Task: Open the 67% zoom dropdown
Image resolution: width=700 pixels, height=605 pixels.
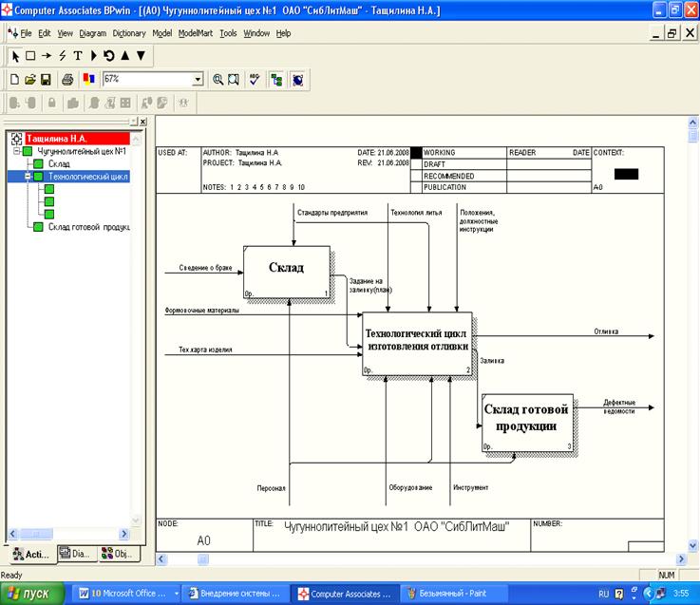Action: tap(198, 80)
